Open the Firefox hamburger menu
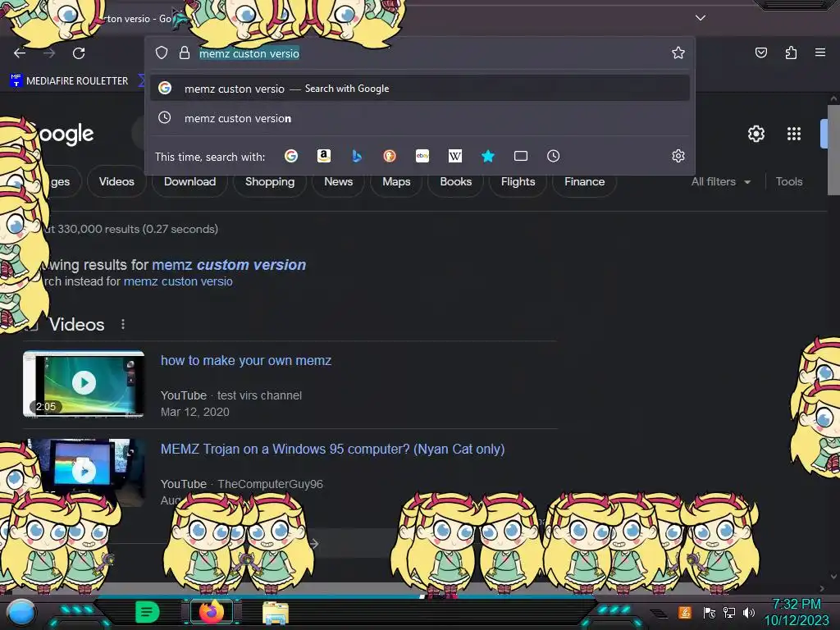This screenshot has width=840, height=630. click(x=820, y=52)
